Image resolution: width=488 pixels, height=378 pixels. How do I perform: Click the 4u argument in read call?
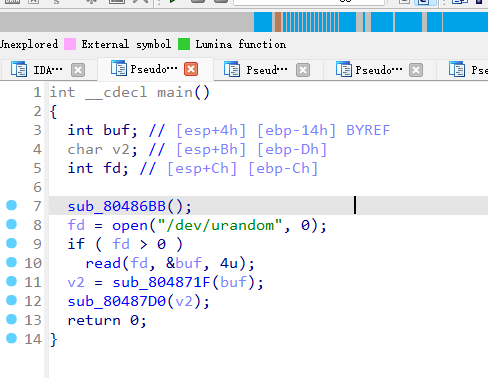(x=229, y=263)
